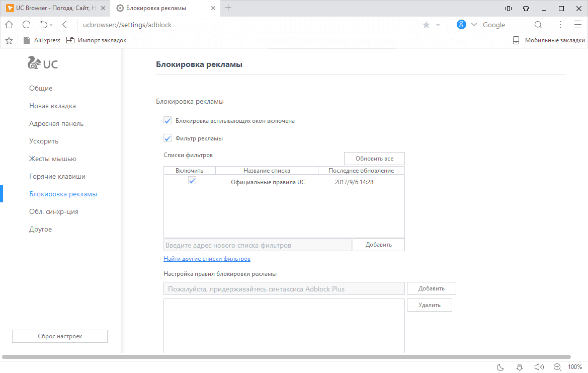Open the downloads icon in status bar
The height and width of the screenshot is (373, 588).
click(520, 367)
